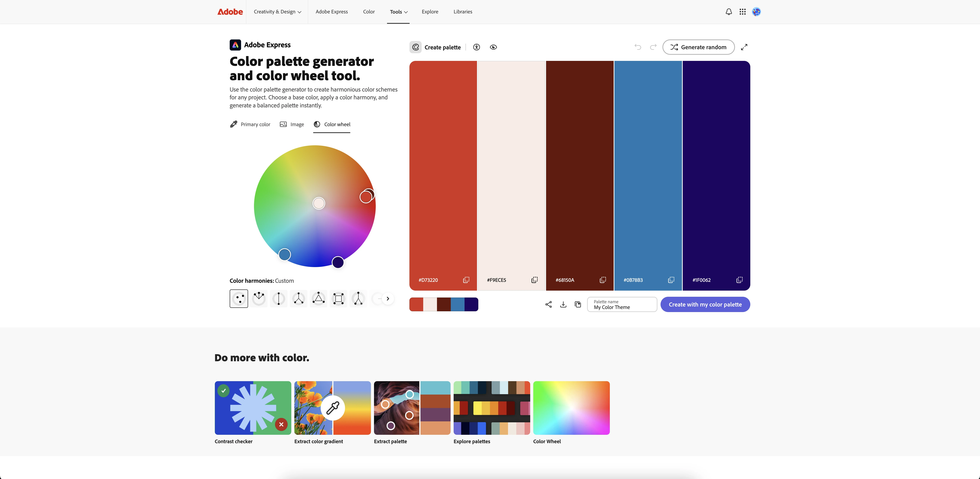Image resolution: width=980 pixels, height=479 pixels.
Task: Open the user profile avatar
Action: click(756, 12)
